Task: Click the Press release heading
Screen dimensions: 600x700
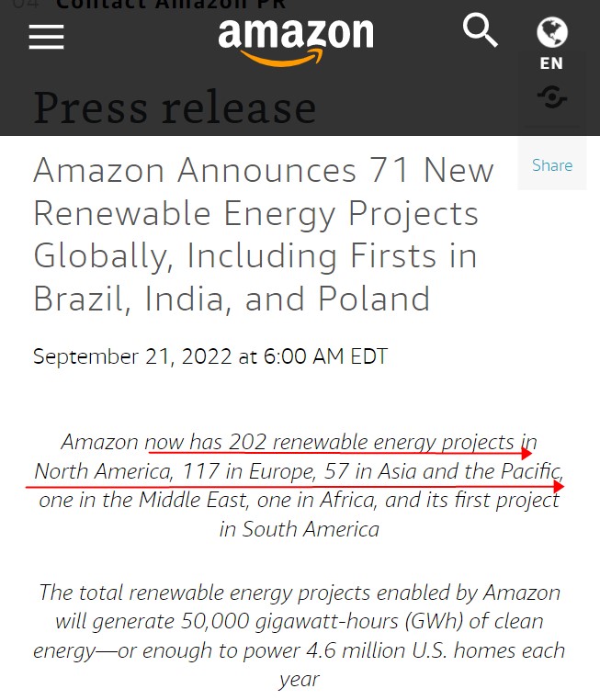Action: tap(175, 107)
